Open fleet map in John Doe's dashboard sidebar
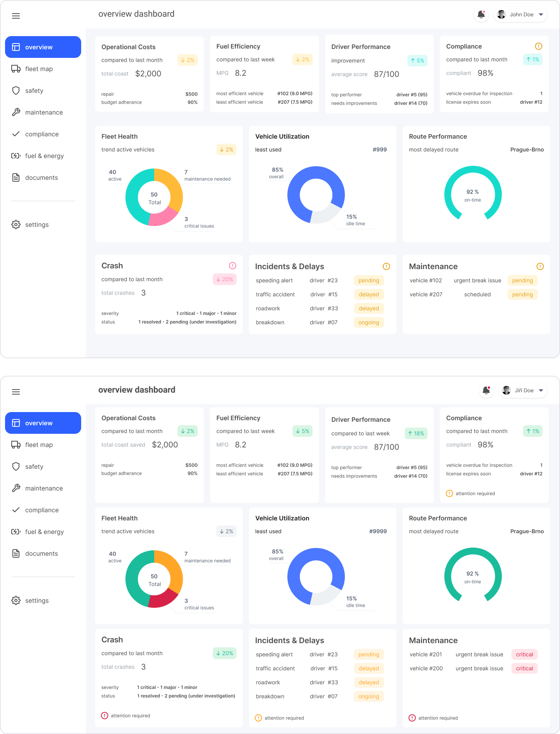 (x=39, y=69)
